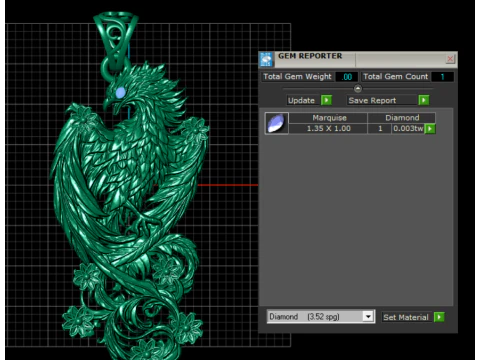Select the marquise gem thumbnail

point(277,123)
